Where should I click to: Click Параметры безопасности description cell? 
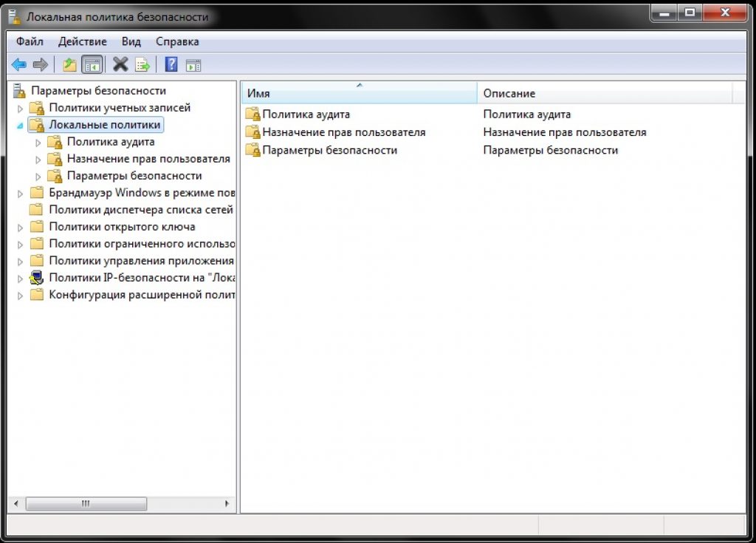551,150
